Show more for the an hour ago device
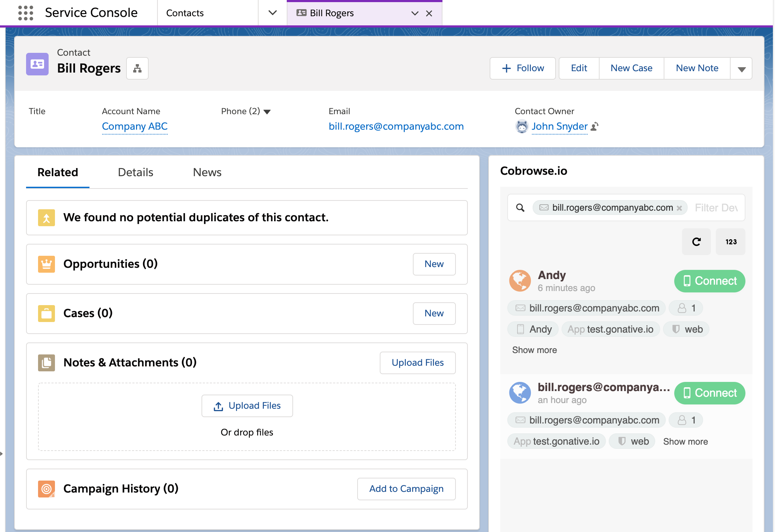The image size is (775, 532). [686, 441]
